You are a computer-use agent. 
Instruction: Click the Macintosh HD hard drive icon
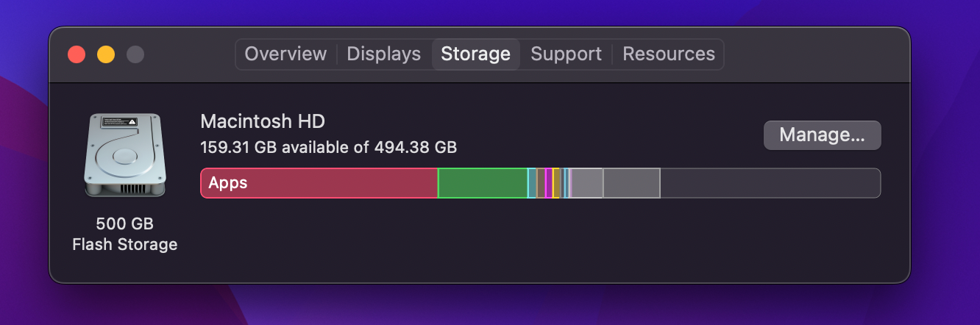pyautogui.click(x=124, y=155)
